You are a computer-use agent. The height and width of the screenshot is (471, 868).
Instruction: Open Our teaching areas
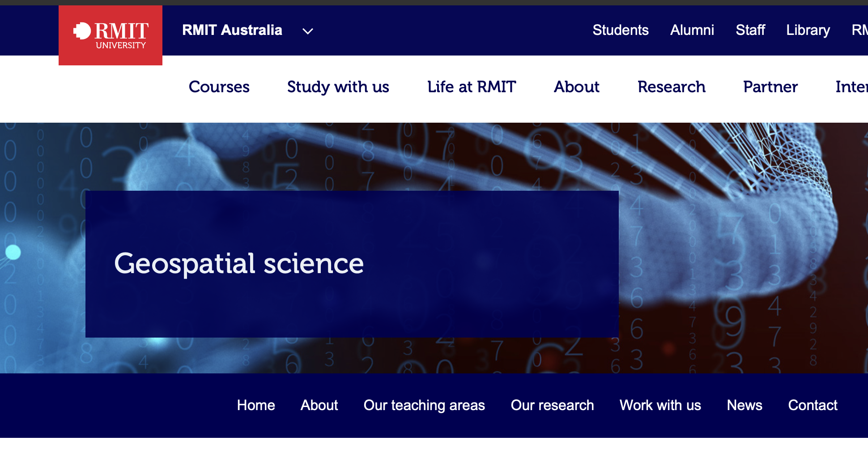424,405
